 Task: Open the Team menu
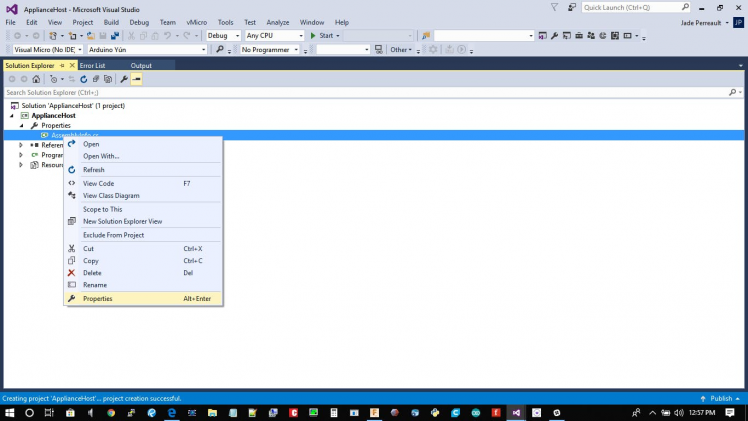pos(167,22)
